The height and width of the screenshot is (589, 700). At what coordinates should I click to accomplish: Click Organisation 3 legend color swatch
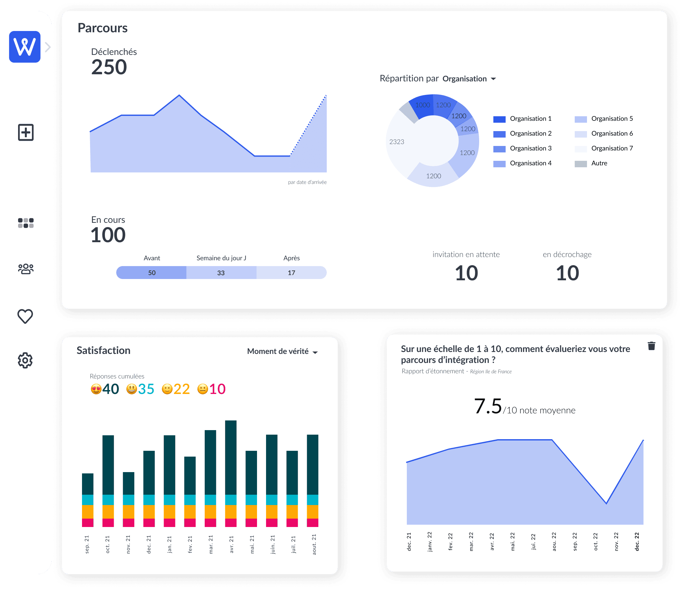500,149
